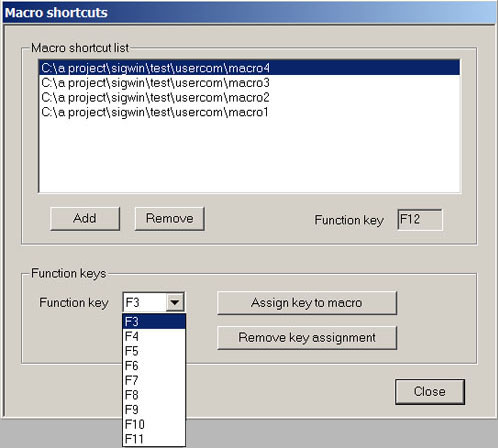This screenshot has height=448, width=498.
Task: Select F5 in the function key list
Action: [x=154, y=351]
